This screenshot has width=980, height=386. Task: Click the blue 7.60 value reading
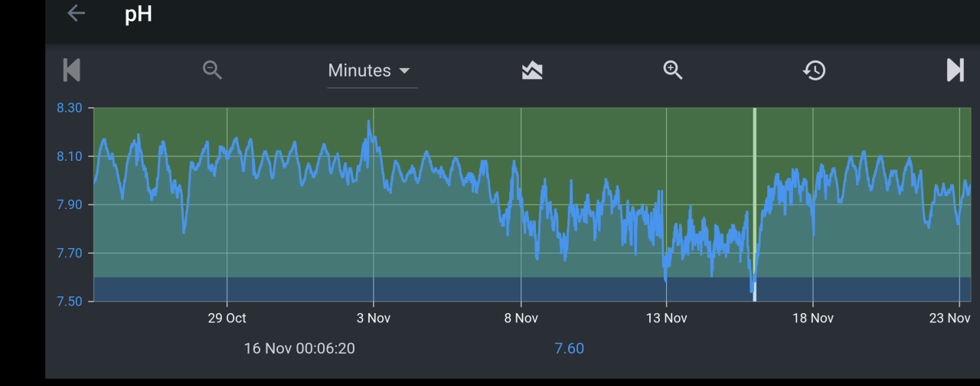click(569, 348)
